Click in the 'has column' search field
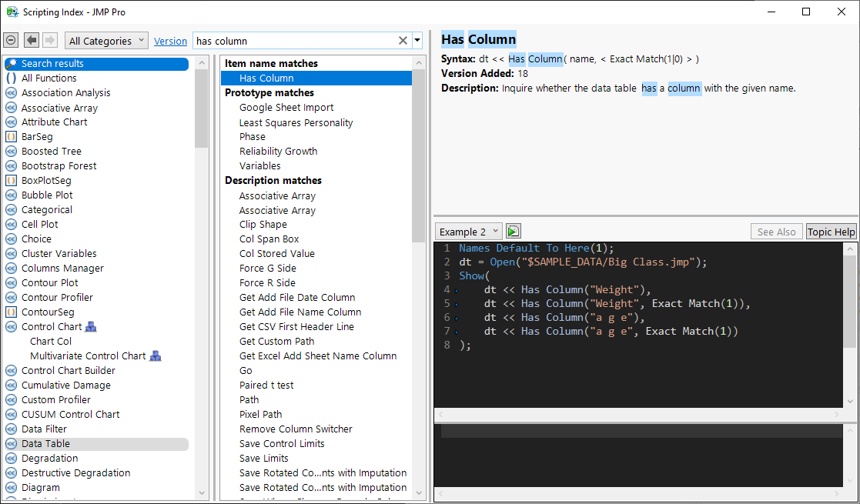860x504 pixels. click(293, 41)
